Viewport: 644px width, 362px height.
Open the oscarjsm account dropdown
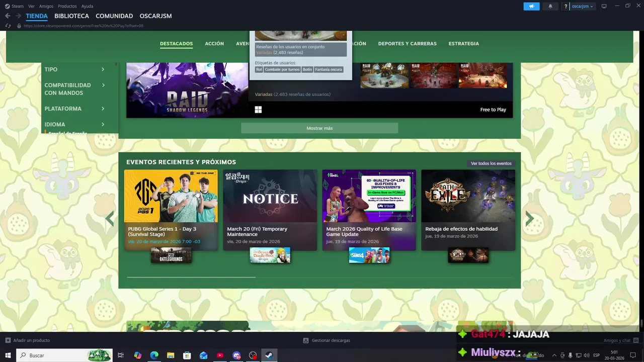coord(583,6)
